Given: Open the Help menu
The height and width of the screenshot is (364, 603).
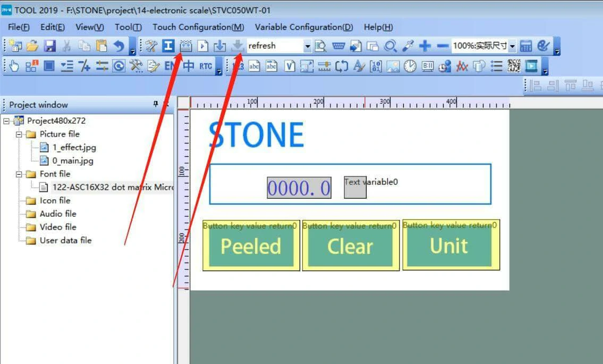Looking at the screenshot, I should point(378,27).
